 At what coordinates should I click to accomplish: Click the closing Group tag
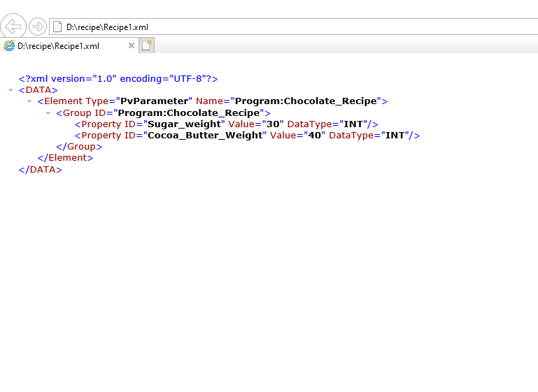(x=79, y=147)
